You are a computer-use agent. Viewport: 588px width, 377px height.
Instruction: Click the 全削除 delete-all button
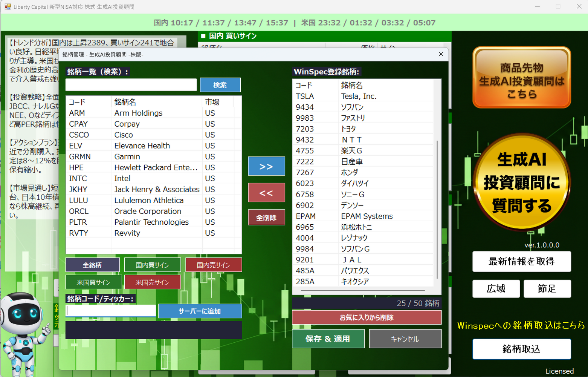(266, 218)
